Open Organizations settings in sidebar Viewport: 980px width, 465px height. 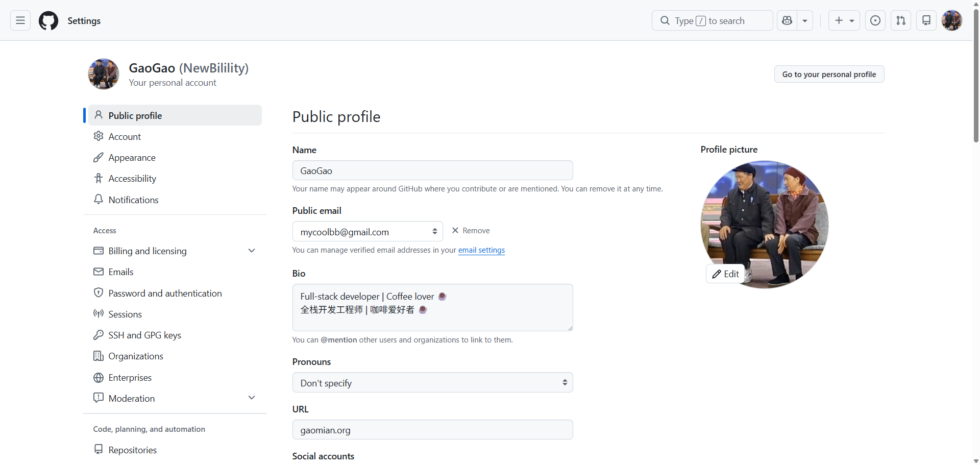175,356
